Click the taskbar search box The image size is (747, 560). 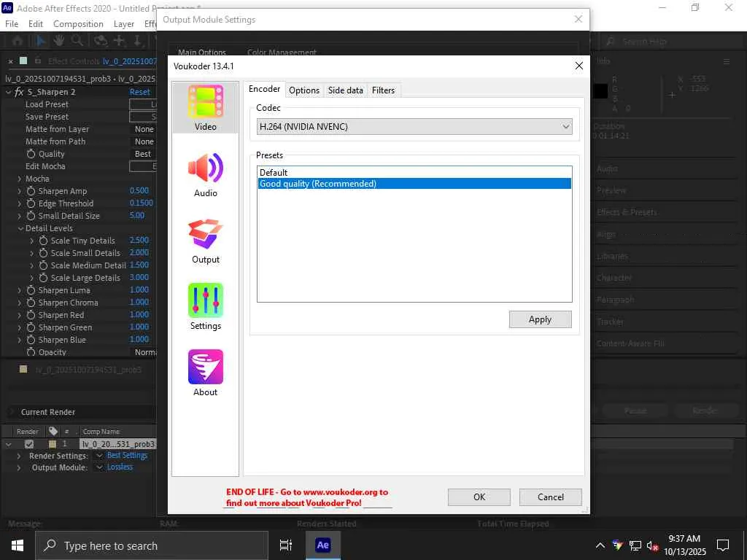tap(152, 545)
